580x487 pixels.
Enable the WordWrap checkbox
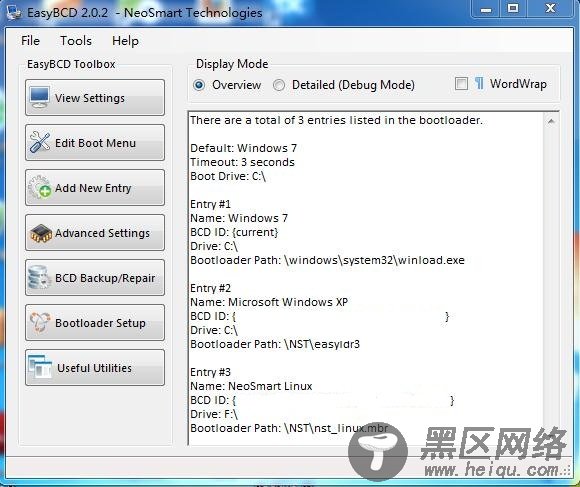[x=461, y=84]
